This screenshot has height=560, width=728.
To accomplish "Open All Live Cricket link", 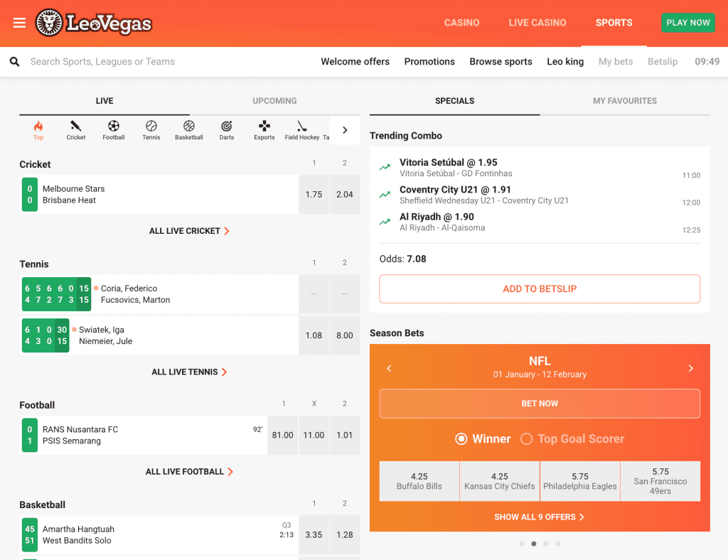I will [189, 231].
